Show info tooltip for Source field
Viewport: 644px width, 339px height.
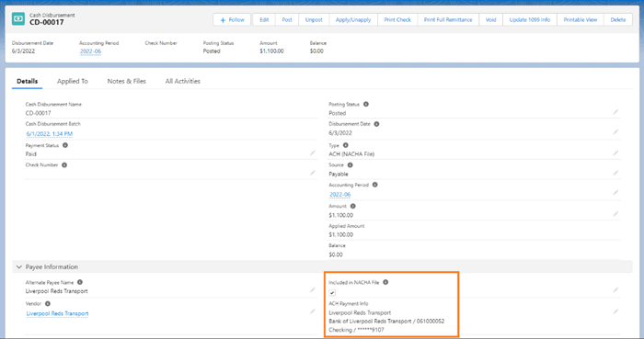(x=350, y=164)
